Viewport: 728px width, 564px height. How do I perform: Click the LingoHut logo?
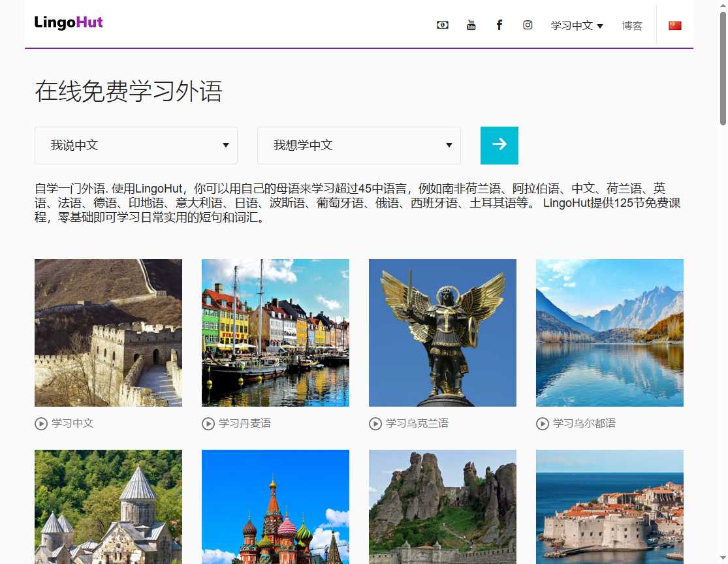[69, 23]
